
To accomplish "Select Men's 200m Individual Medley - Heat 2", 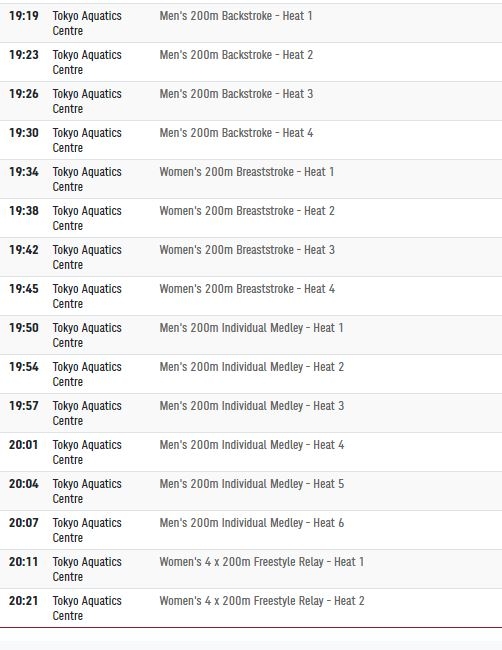I will [x=252, y=366].
